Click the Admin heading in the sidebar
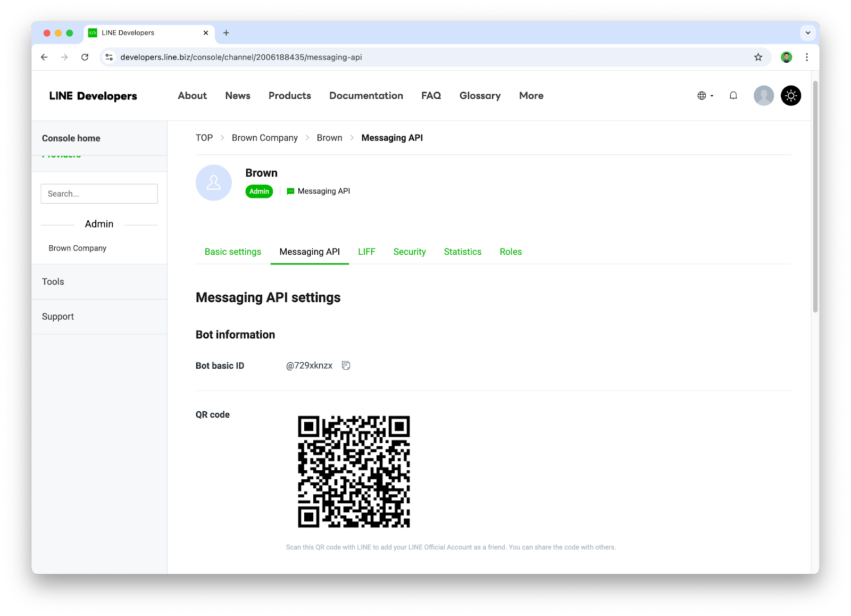851x616 pixels. pyautogui.click(x=99, y=224)
